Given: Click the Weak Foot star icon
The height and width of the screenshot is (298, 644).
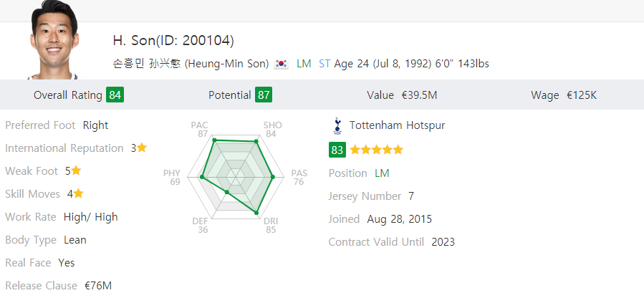Looking at the screenshot, I should click(76, 170).
